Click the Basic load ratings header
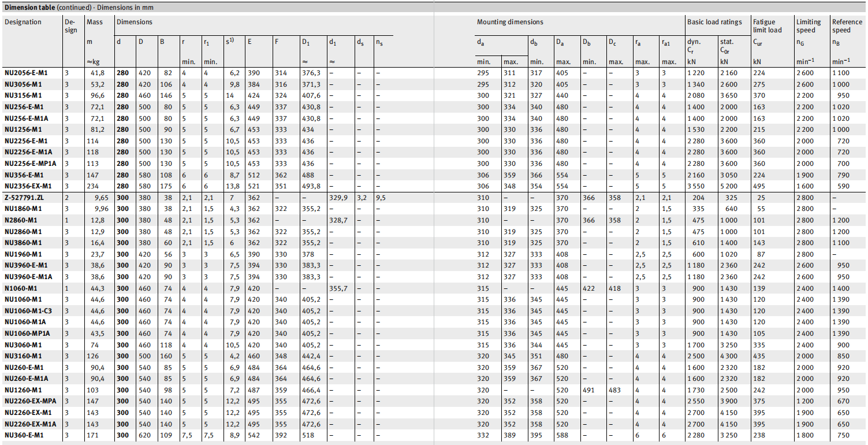 click(x=714, y=22)
